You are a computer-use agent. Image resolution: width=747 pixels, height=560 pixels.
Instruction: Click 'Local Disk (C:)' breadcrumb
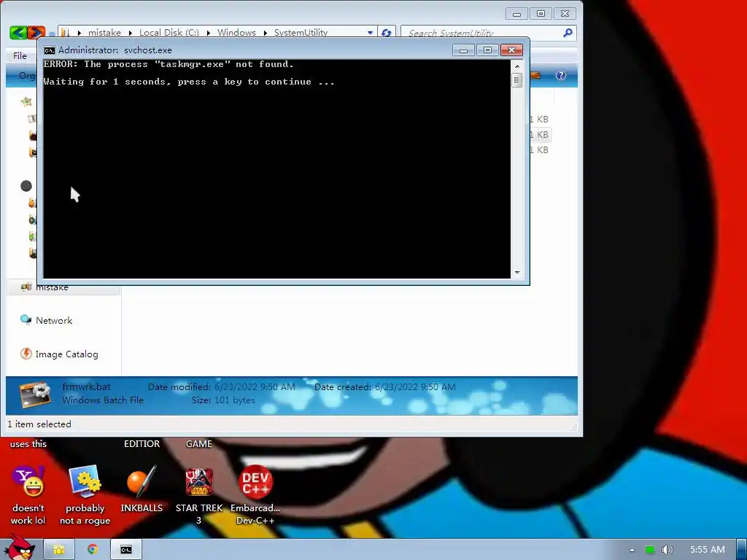pyautogui.click(x=169, y=32)
